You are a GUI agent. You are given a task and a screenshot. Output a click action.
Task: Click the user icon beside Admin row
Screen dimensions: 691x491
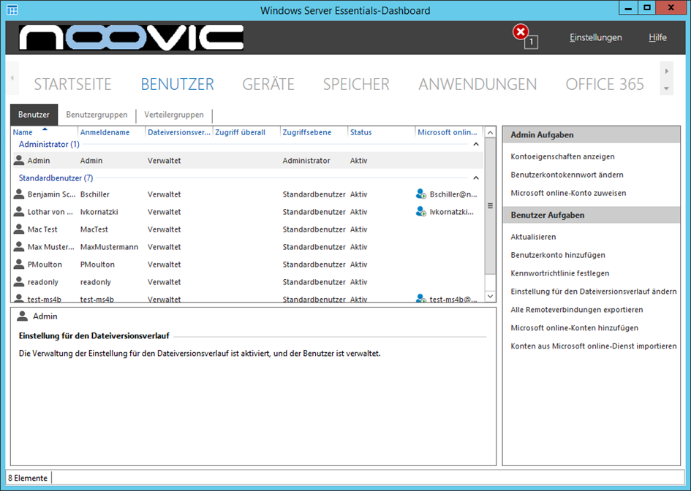coord(19,160)
